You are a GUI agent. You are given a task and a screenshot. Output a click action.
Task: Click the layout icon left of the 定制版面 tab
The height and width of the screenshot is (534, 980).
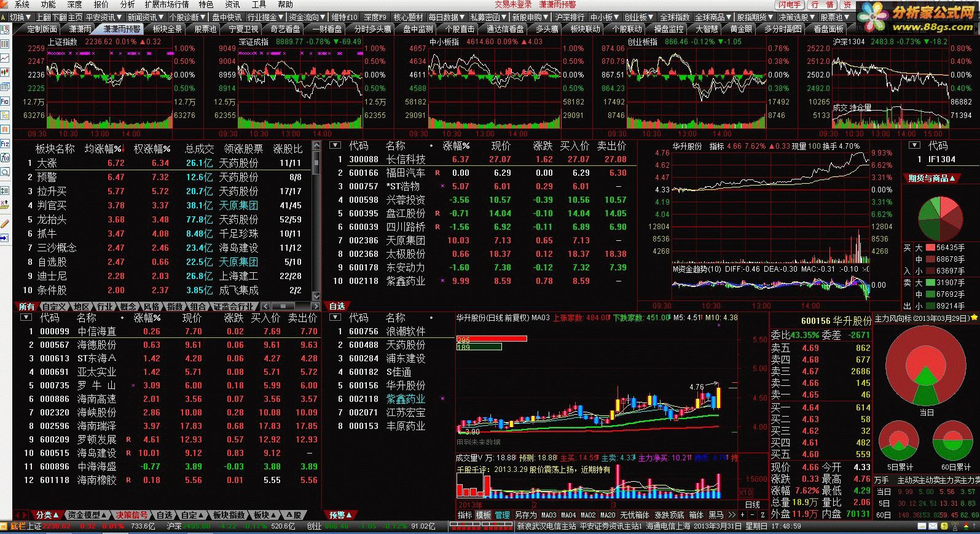(5, 29)
